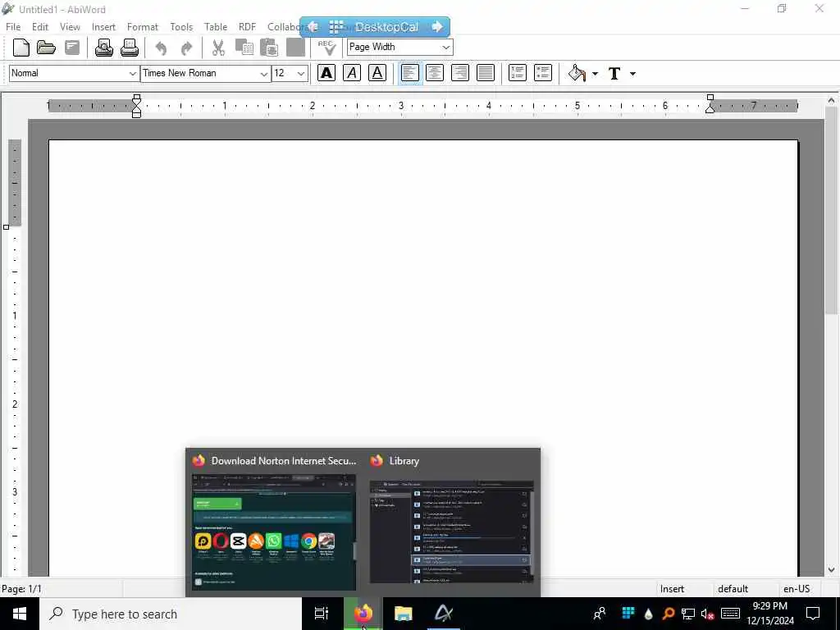Viewport: 840px width, 630px height.
Task: Click the AbiWord taskbar icon
Action: pyautogui.click(x=444, y=614)
